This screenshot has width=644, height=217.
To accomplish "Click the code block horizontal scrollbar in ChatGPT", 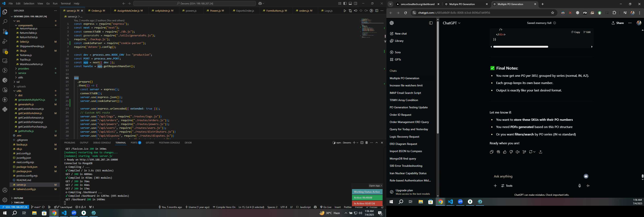I will click(520, 47).
